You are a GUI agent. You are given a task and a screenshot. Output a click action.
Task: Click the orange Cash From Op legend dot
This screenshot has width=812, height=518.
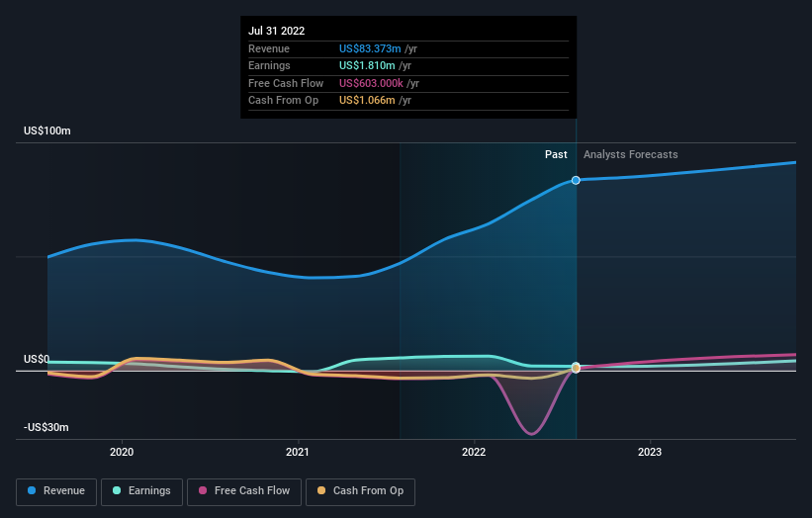click(321, 490)
